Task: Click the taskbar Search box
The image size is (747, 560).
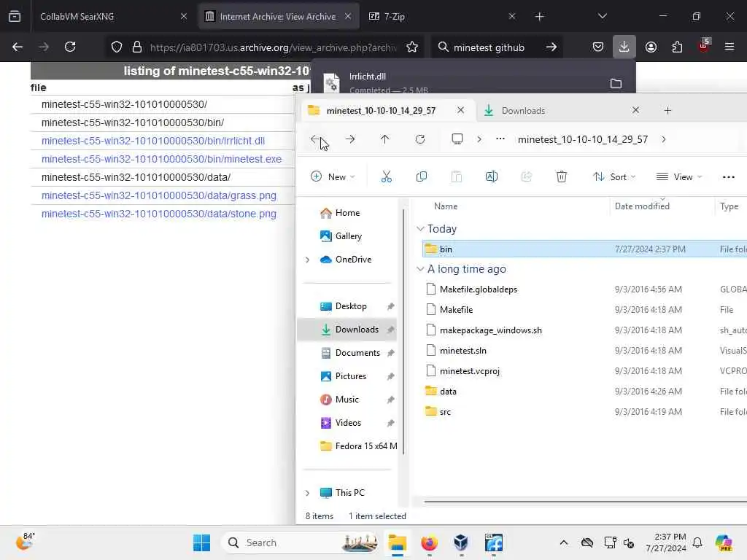Action: (x=301, y=542)
